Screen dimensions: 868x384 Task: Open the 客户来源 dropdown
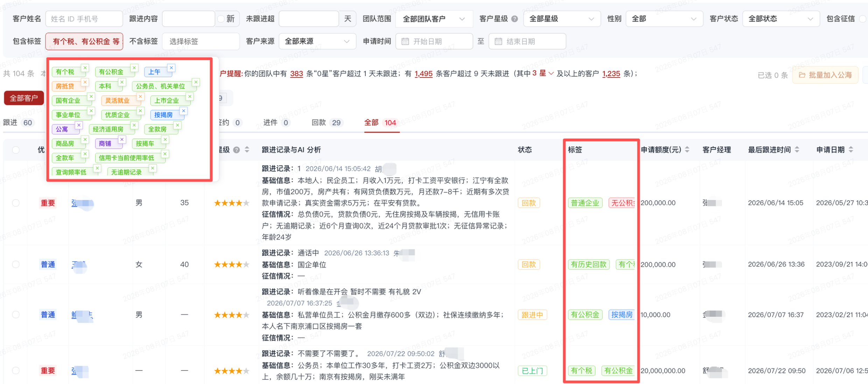pyautogui.click(x=317, y=41)
